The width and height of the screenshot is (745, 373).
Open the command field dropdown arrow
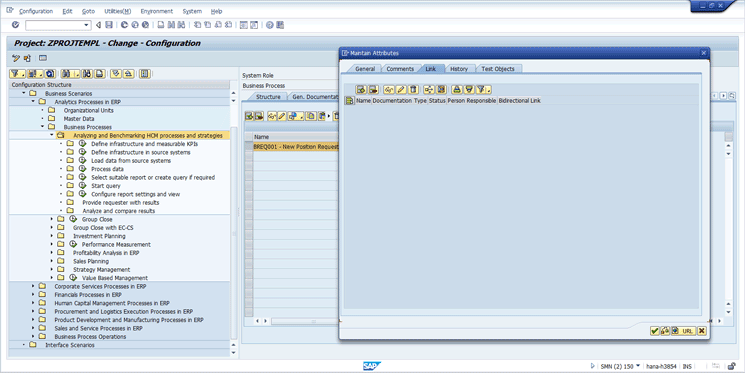point(86,25)
